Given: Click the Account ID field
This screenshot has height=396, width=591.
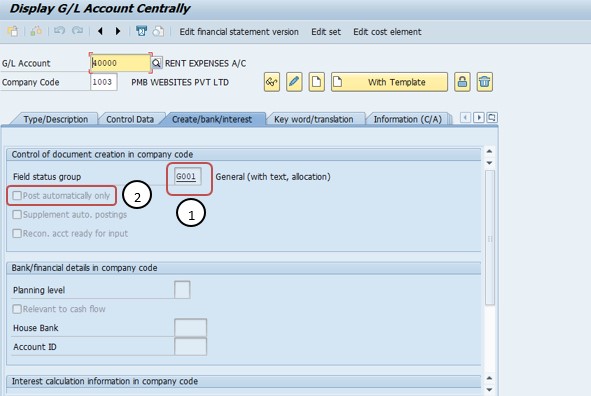Looking at the screenshot, I should pos(190,347).
